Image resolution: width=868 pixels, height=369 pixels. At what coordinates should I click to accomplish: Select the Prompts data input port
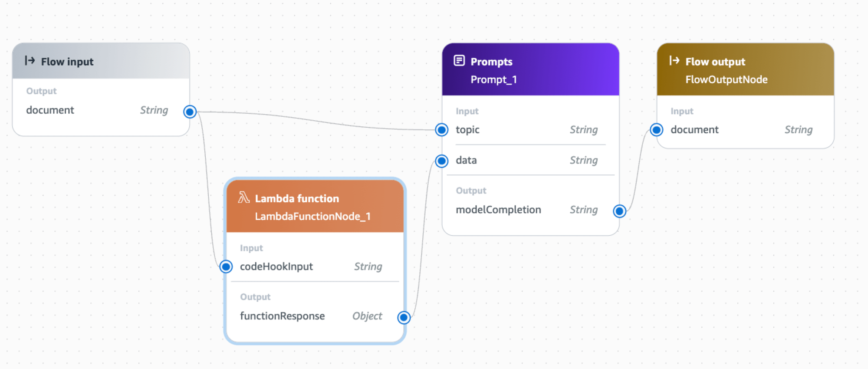tap(442, 161)
